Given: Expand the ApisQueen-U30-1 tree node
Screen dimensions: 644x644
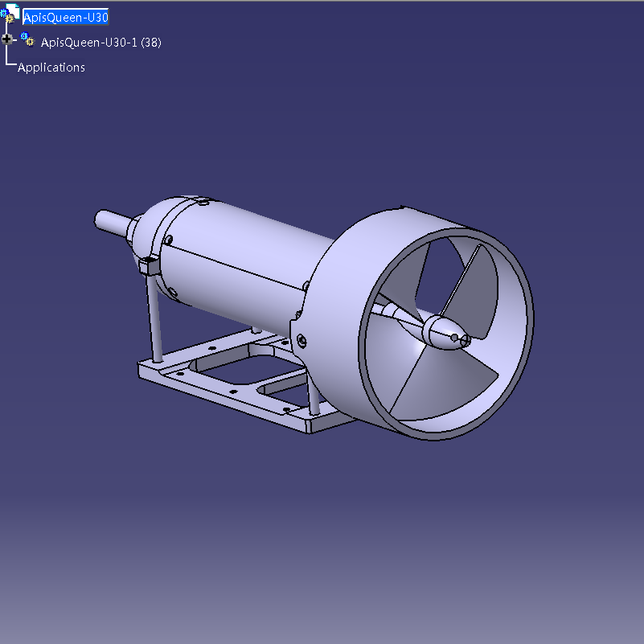Looking at the screenshot, I should (x=7, y=39).
